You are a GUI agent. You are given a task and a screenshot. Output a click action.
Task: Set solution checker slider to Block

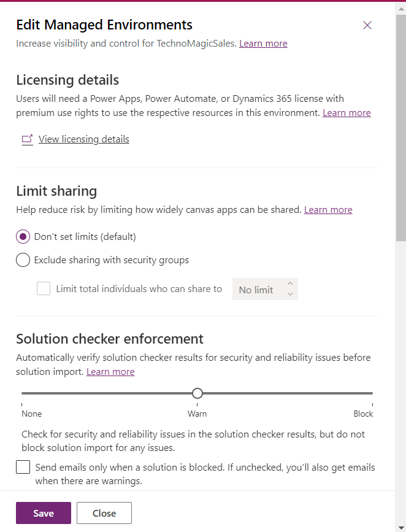(x=372, y=393)
